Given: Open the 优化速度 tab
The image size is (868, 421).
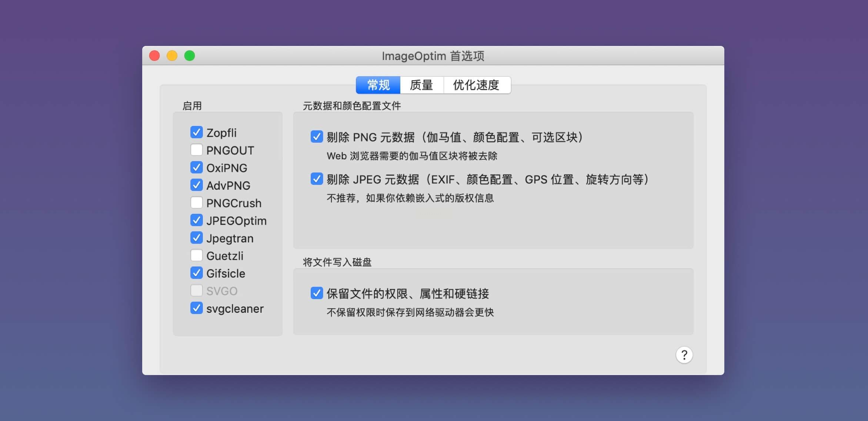Looking at the screenshot, I should click(x=476, y=85).
